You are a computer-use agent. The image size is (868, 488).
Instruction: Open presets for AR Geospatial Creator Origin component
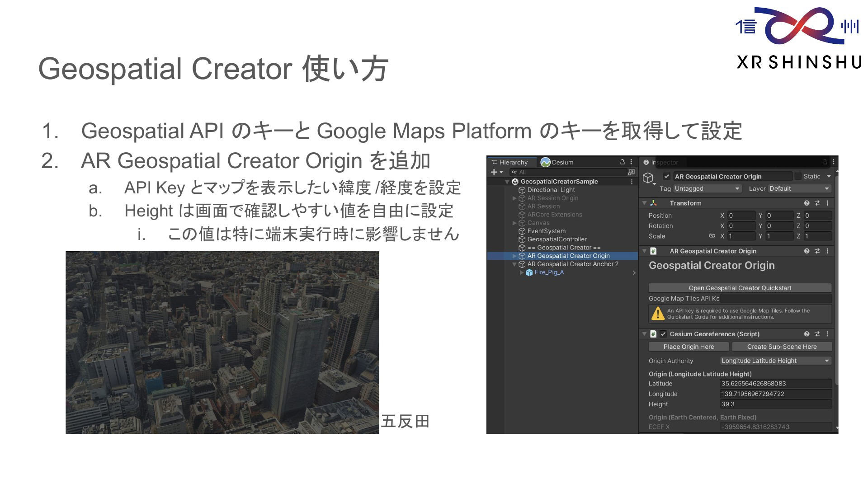(817, 251)
